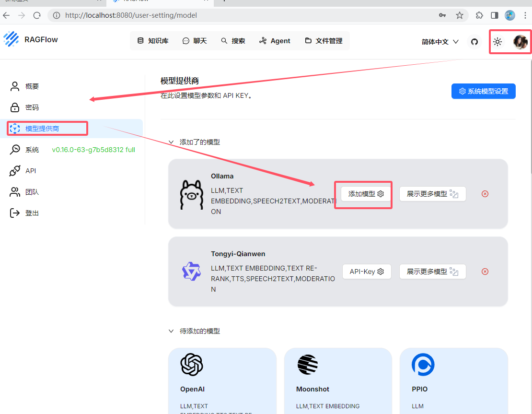532x414 pixels.
Task: Click the 系统模型设置 button
Action: [484, 91]
